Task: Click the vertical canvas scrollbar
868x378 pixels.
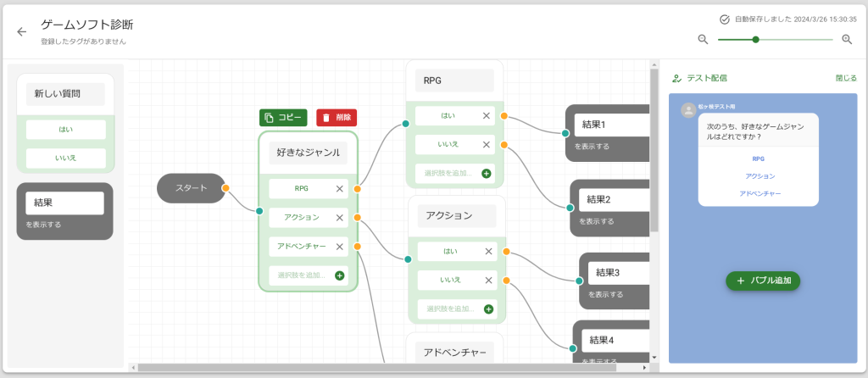Action: [654, 153]
